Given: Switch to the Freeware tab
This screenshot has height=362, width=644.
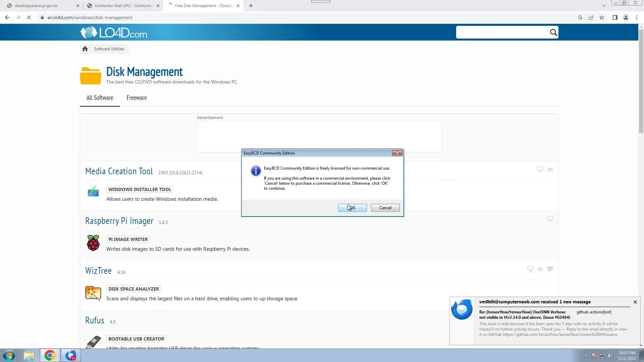Looking at the screenshot, I should 137,98.
